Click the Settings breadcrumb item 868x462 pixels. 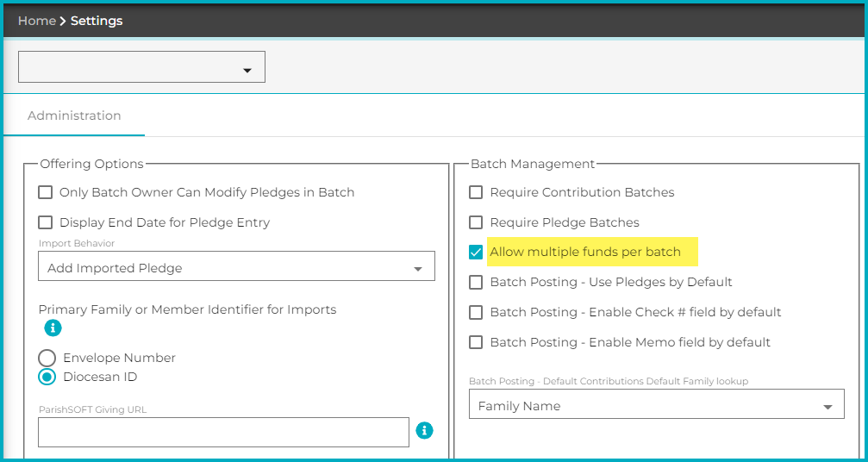[97, 21]
